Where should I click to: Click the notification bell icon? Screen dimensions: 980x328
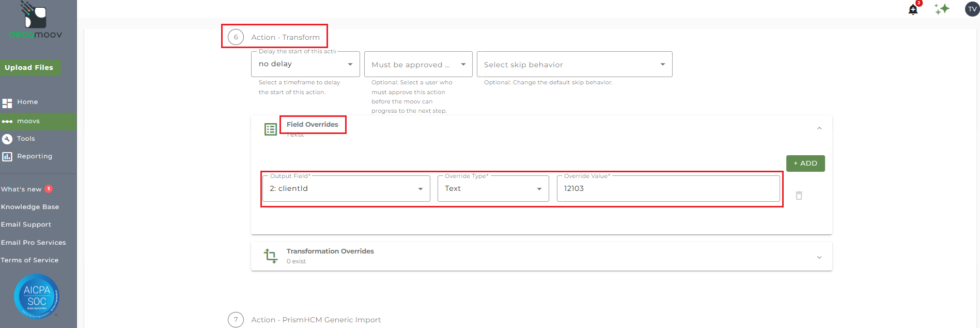pyautogui.click(x=913, y=9)
